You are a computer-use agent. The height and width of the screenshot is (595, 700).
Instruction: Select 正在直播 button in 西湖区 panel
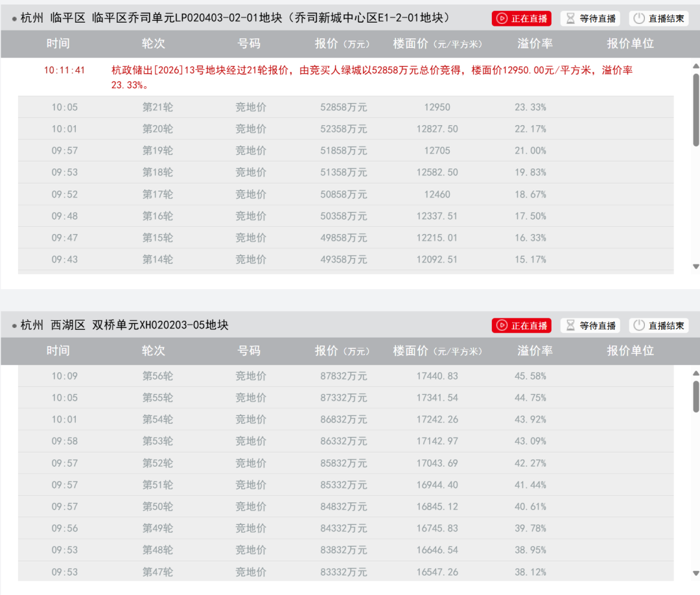click(521, 325)
